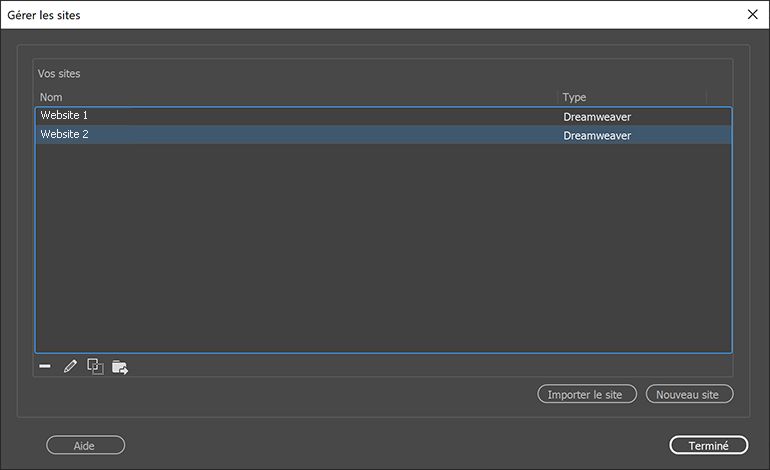Click the Dreamweaver type cell for Website 2
Screen dimensions: 770x470
coord(597,136)
